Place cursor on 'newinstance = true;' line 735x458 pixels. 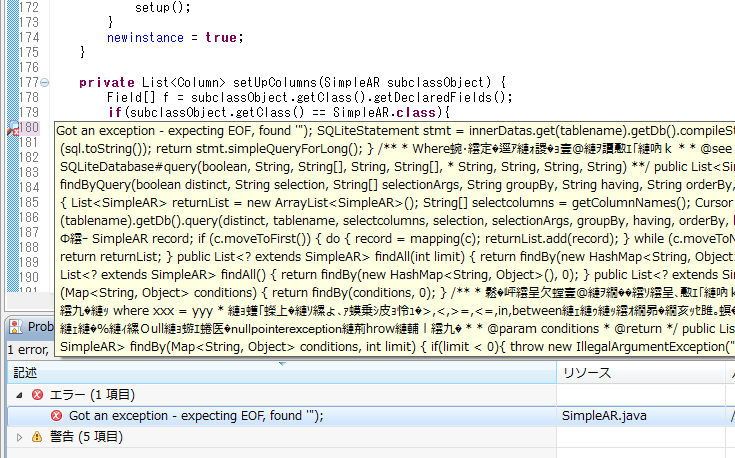[175, 38]
